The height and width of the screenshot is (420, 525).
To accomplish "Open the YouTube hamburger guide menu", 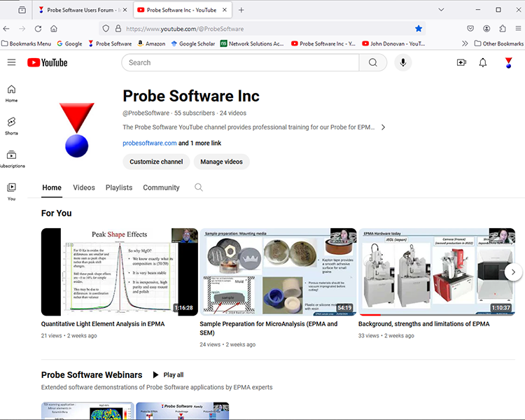I will pyautogui.click(x=11, y=62).
